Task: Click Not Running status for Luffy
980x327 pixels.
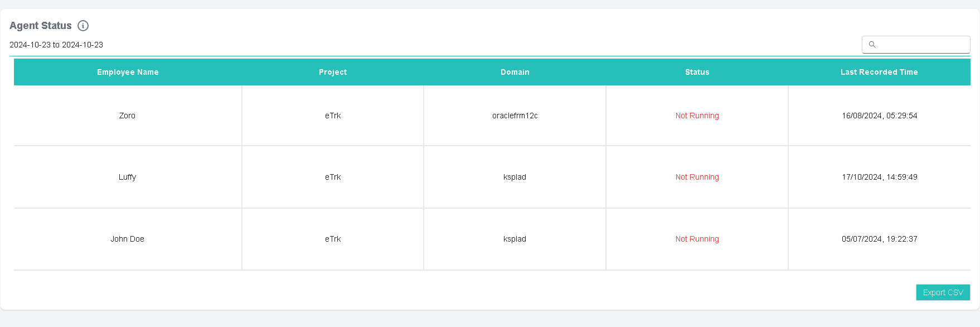Action: tap(697, 177)
